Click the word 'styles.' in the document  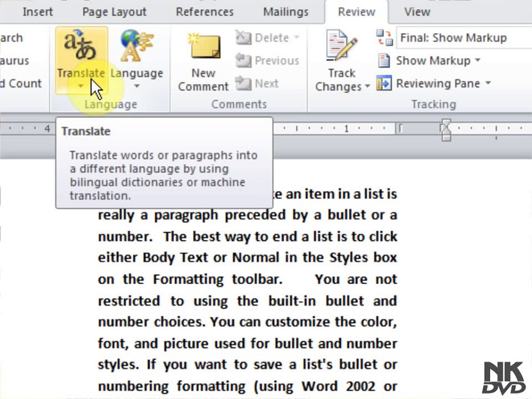[118, 365]
